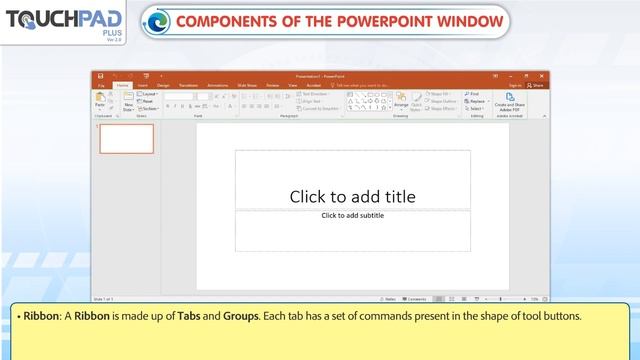Click the Bullets list icon
Screen dimensions: 640x360
245,96
